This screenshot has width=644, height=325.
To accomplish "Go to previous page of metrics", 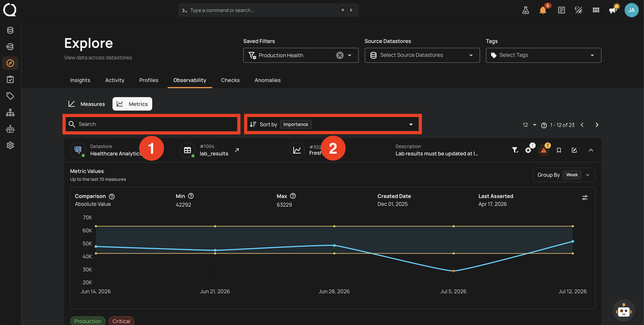I will pos(582,125).
